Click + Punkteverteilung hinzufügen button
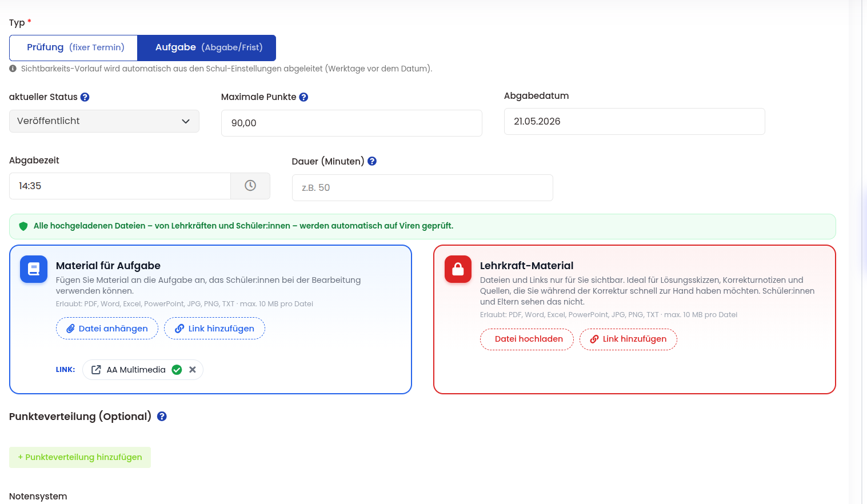Viewport: 867px width, 504px height. [x=80, y=458]
